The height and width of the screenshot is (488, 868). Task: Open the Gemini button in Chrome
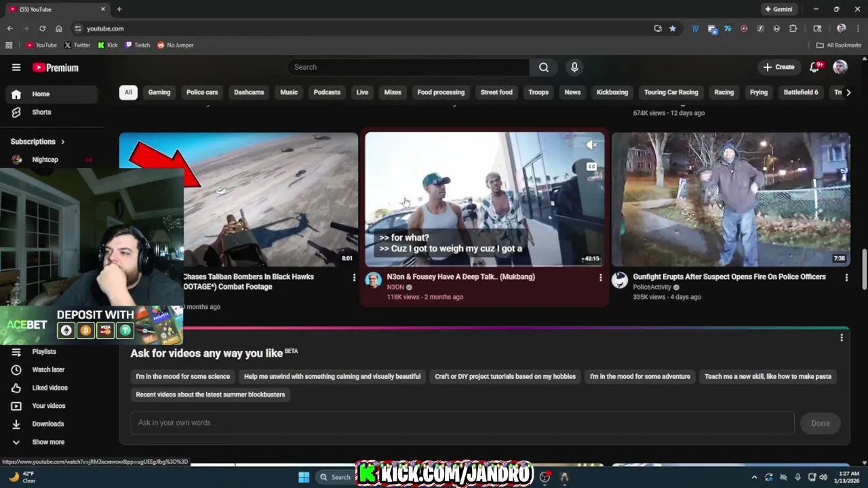click(778, 9)
